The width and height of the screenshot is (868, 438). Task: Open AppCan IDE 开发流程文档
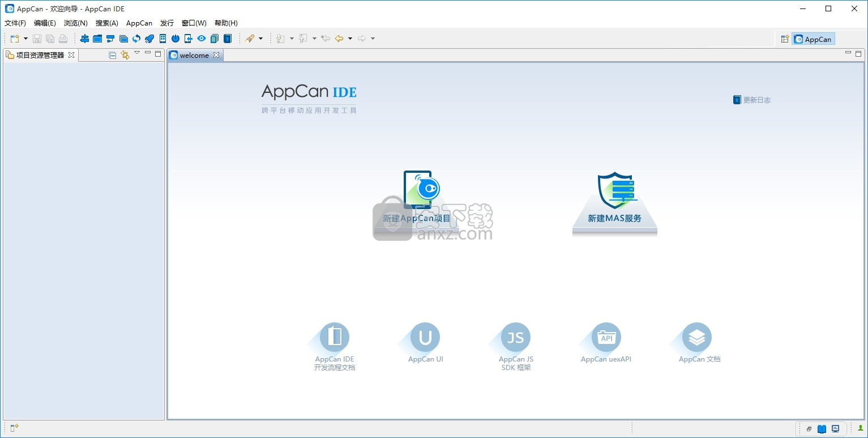[335, 347]
